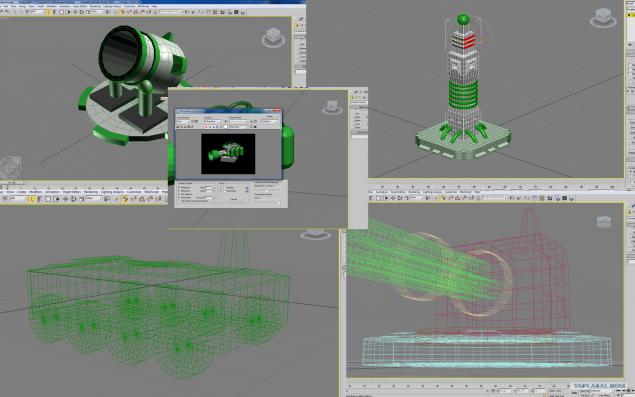
Task: Open the Area to Render dropdown
Action: pos(183,122)
